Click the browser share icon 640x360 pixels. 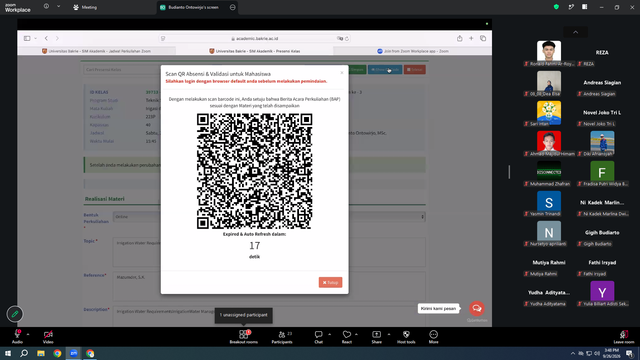460,38
